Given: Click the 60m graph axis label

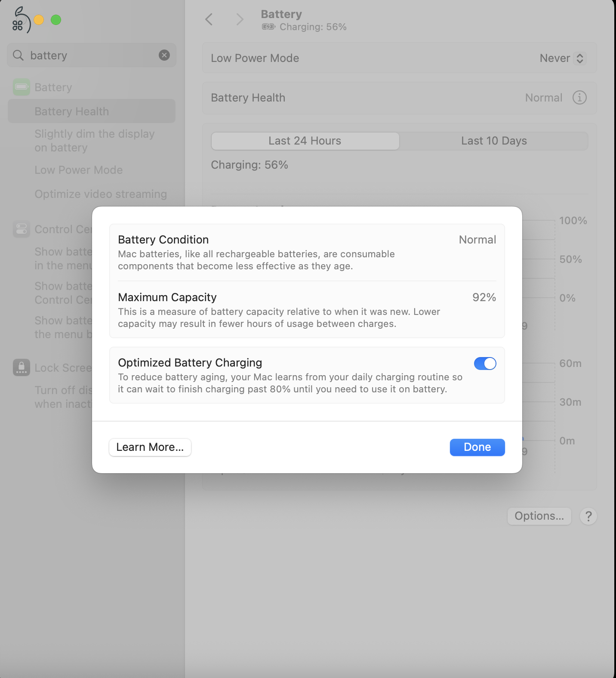Looking at the screenshot, I should (x=570, y=364).
